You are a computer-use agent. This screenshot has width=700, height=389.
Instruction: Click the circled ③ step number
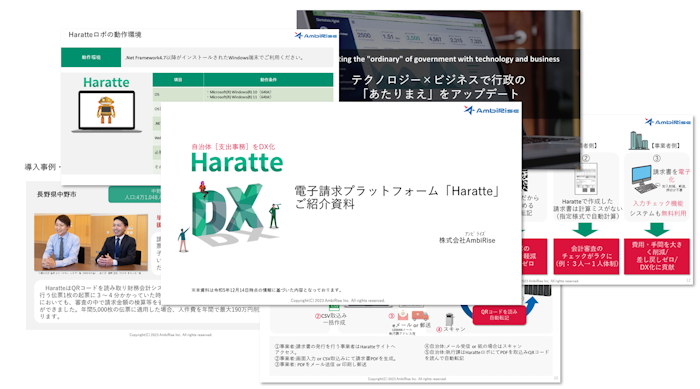tap(656, 158)
